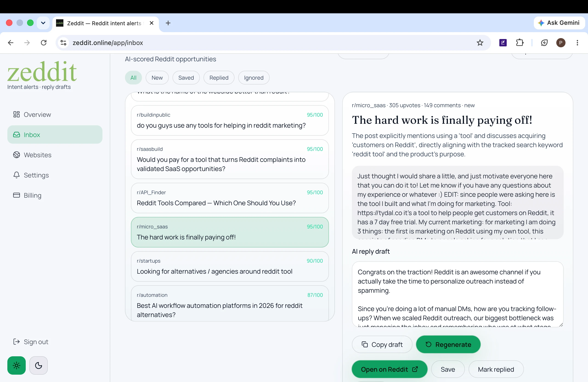
Task: Copy the AI reply draft
Action: tap(382, 345)
